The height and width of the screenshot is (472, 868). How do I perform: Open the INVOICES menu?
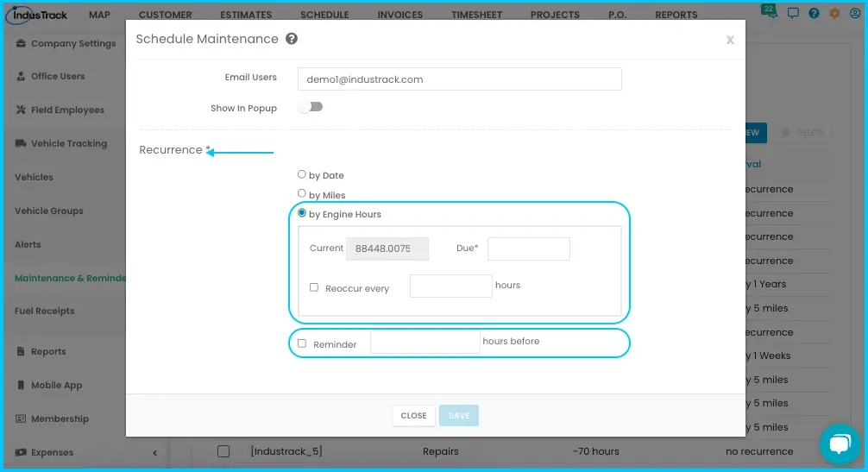(x=399, y=15)
